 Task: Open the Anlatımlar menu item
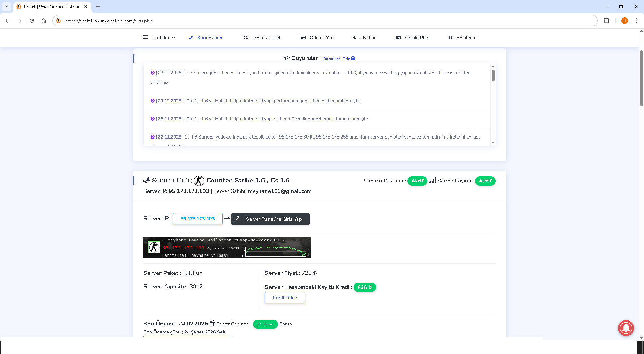[463, 38]
